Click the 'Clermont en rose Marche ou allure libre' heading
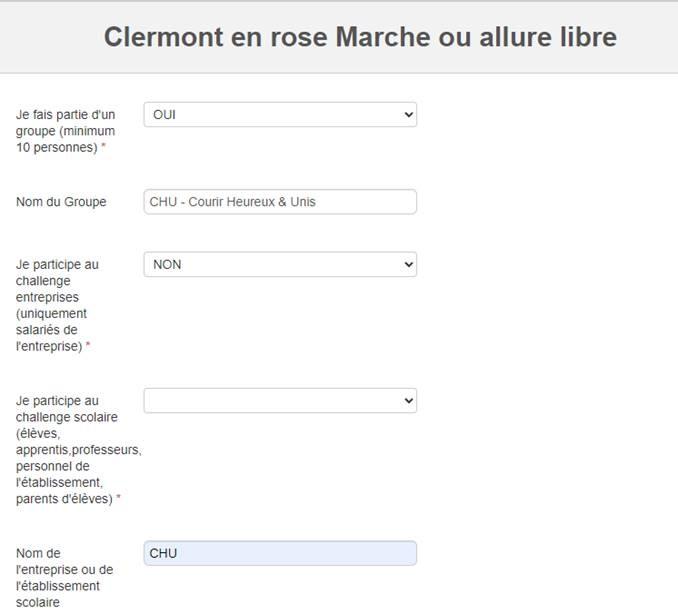 (x=360, y=37)
